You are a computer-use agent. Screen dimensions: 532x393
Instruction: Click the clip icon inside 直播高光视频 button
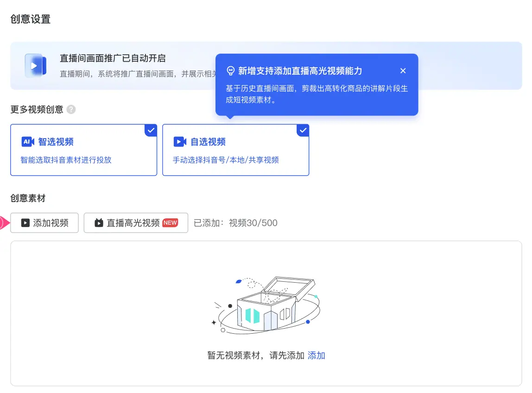pos(99,222)
